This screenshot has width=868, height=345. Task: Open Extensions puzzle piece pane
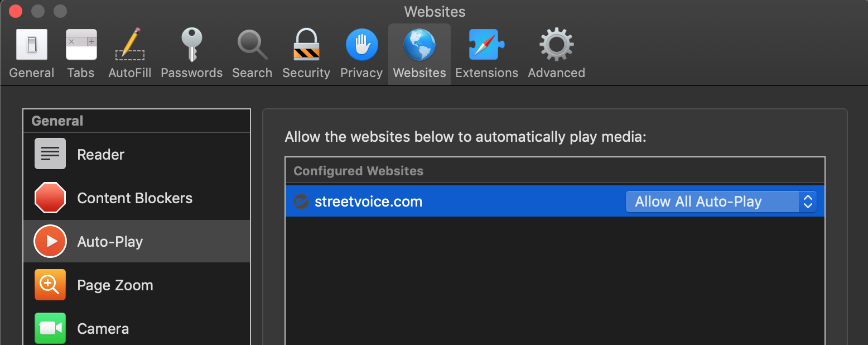tap(486, 54)
